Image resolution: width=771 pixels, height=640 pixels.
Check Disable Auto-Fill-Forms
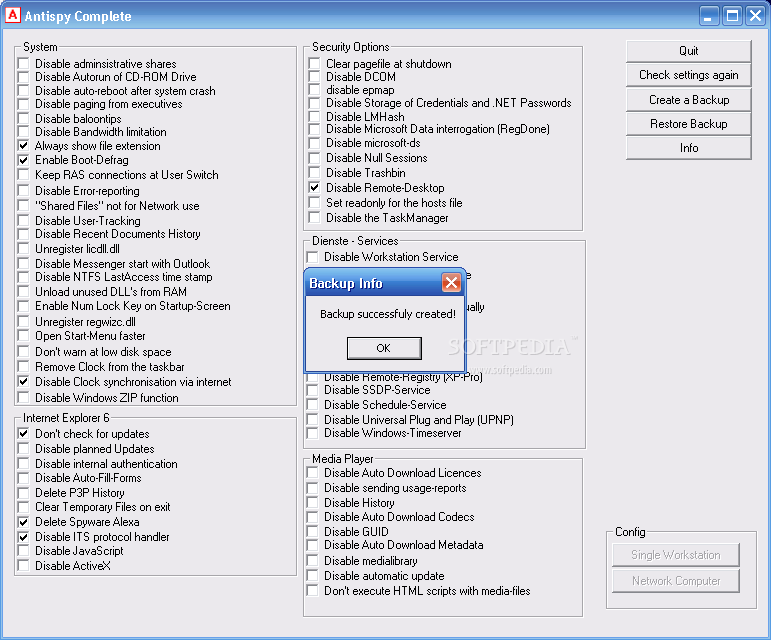click(x=23, y=478)
